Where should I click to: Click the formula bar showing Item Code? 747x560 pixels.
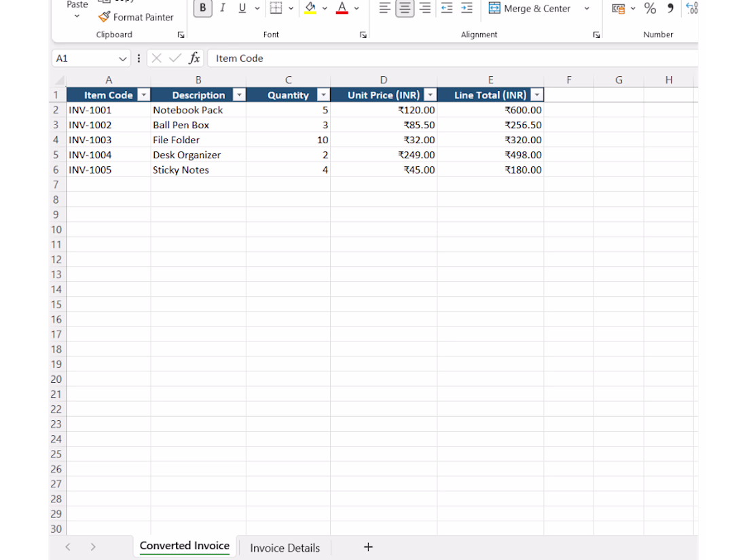pos(452,58)
